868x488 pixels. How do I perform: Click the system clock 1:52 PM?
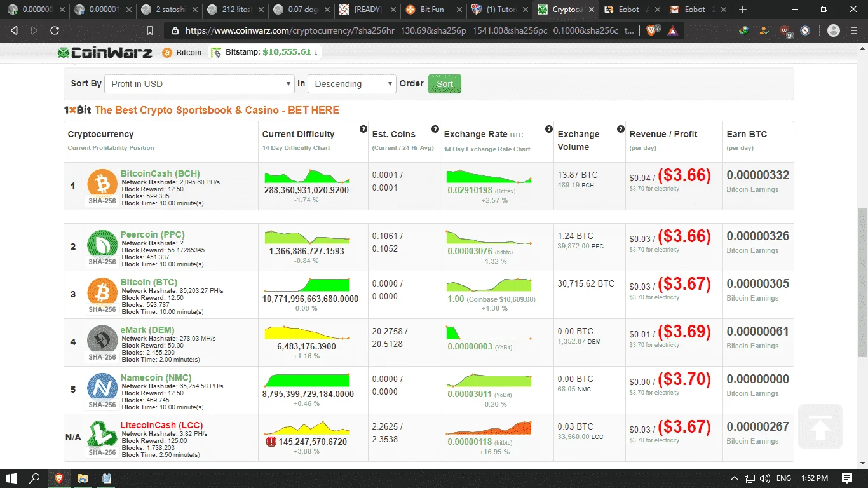point(814,478)
